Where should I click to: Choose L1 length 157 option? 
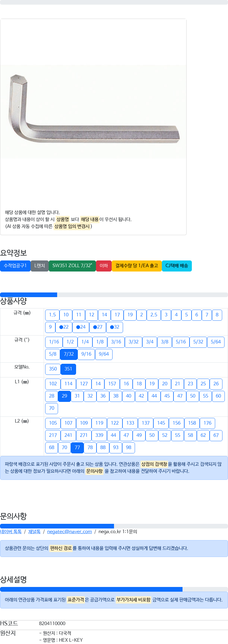tap(112, 384)
